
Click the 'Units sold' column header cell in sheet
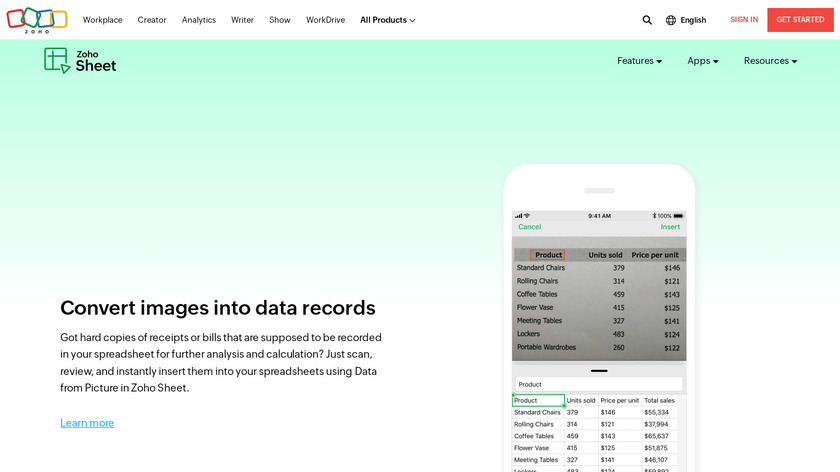[581, 400]
